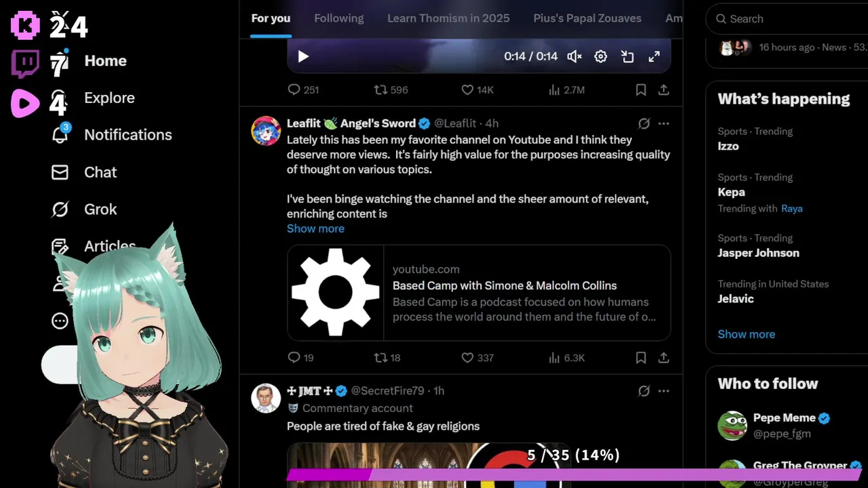Viewport: 868px width, 488px height.
Task: Open the Based Camp YouTube link card
Action: pos(479,293)
